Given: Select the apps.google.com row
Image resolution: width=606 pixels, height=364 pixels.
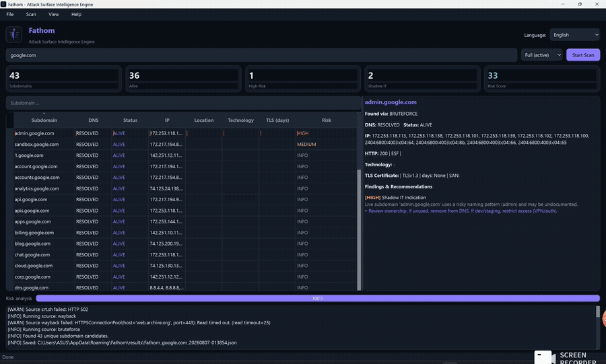Looking at the screenshot, I should [x=185, y=221].
